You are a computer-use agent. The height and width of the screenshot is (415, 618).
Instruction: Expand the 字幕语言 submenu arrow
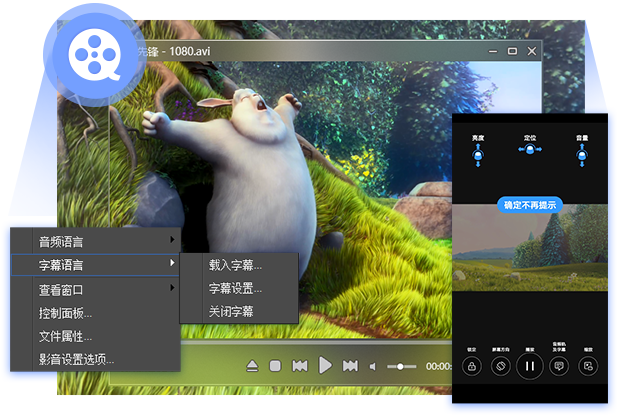pos(172,262)
